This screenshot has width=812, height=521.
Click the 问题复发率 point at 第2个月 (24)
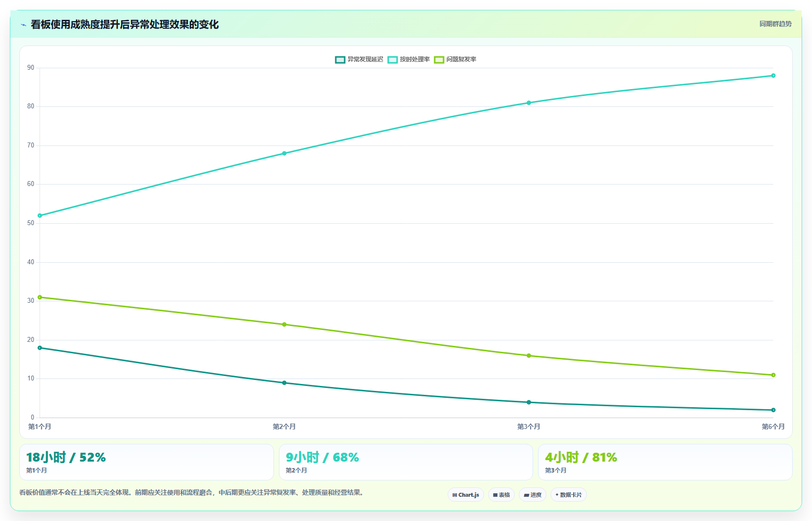pos(284,325)
